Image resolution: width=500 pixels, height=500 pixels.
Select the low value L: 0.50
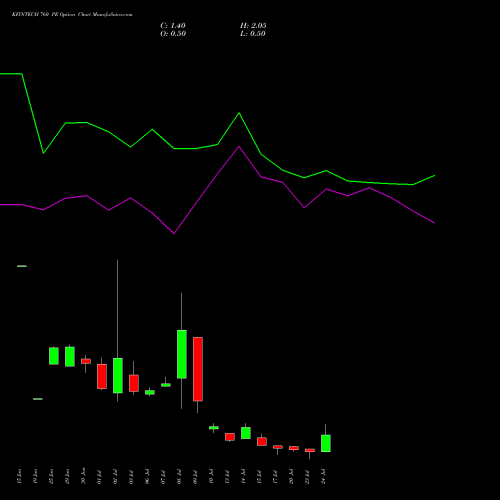253,34
